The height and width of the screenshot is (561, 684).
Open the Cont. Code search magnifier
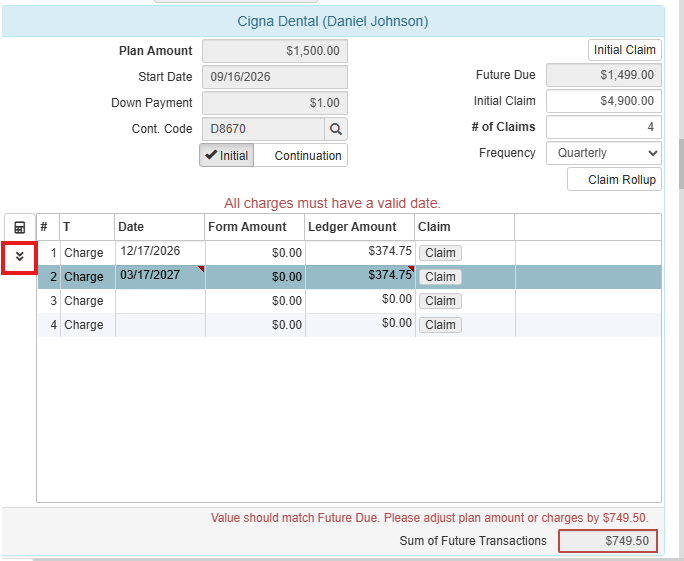335,129
